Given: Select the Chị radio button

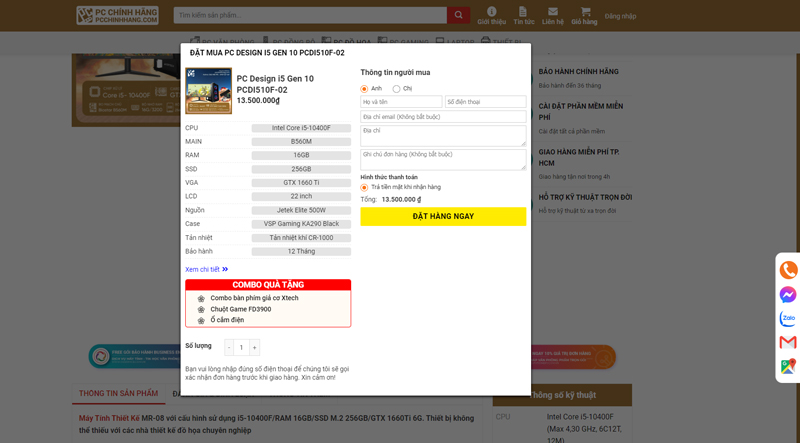Looking at the screenshot, I should (x=397, y=89).
